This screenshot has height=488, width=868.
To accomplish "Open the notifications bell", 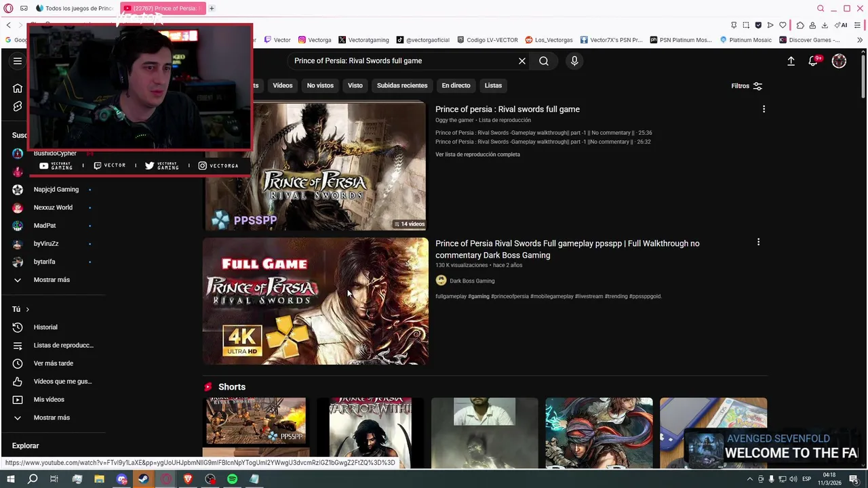I will coord(813,61).
